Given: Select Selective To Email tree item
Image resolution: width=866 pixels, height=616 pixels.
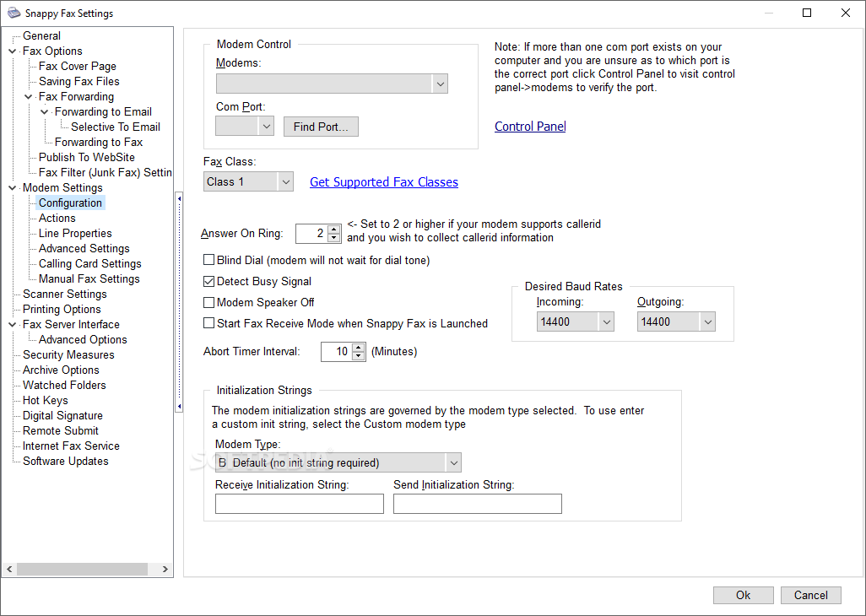Looking at the screenshot, I should [x=116, y=127].
